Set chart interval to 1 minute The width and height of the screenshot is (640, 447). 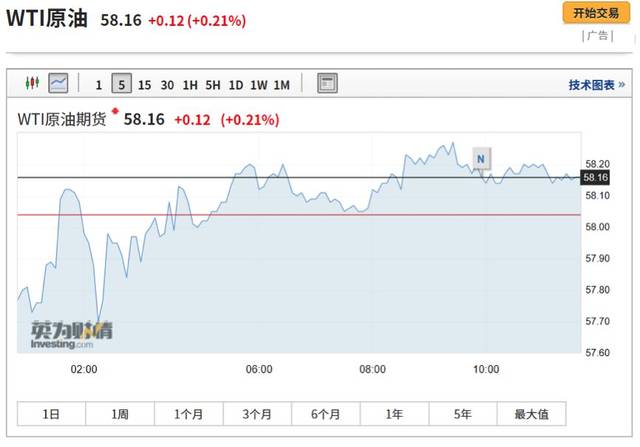[x=98, y=85]
